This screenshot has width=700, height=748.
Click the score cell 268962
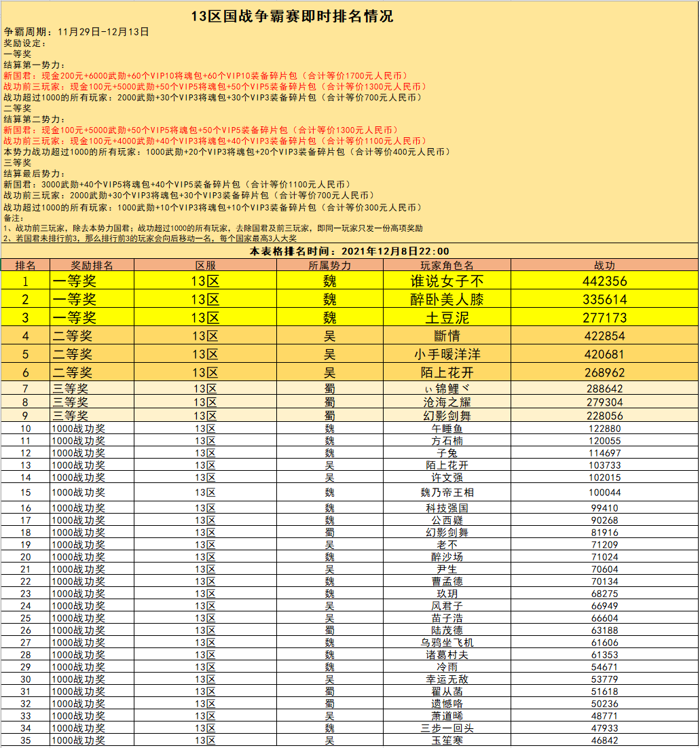click(x=605, y=372)
